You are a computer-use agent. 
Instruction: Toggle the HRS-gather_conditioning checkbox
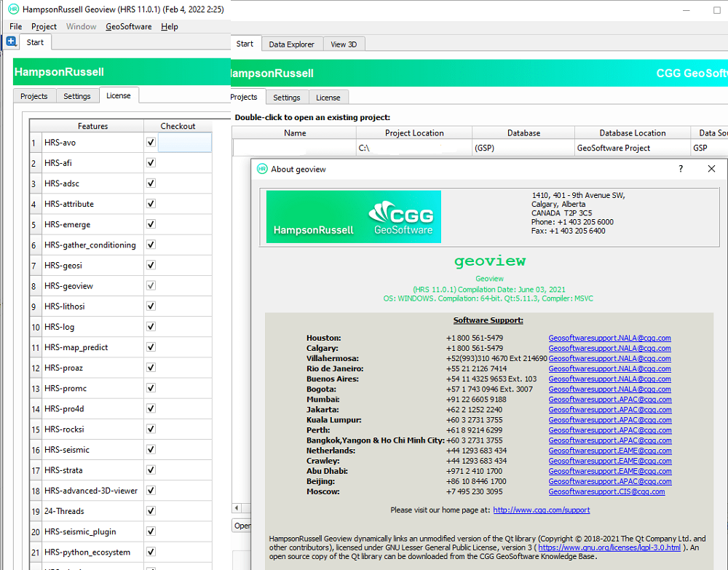pos(151,244)
